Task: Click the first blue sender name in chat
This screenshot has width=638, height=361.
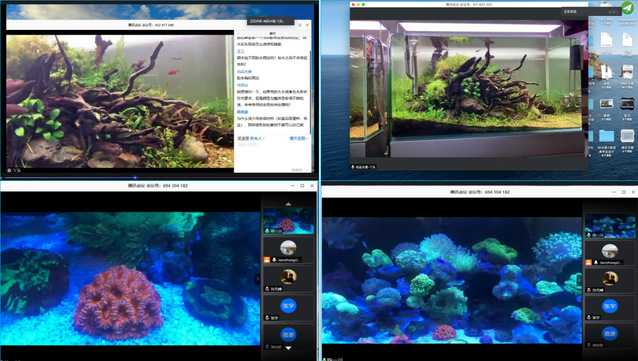Action: [x=241, y=51]
